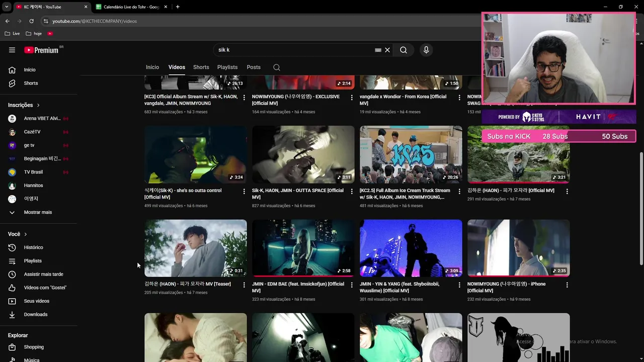The width and height of the screenshot is (644, 362).
Task: Open more options for HAON Teaser video
Action: [x=244, y=285]
